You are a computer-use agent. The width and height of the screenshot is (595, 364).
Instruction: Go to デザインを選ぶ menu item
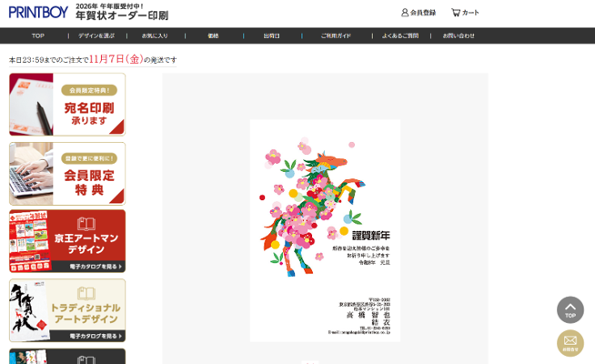96,35
